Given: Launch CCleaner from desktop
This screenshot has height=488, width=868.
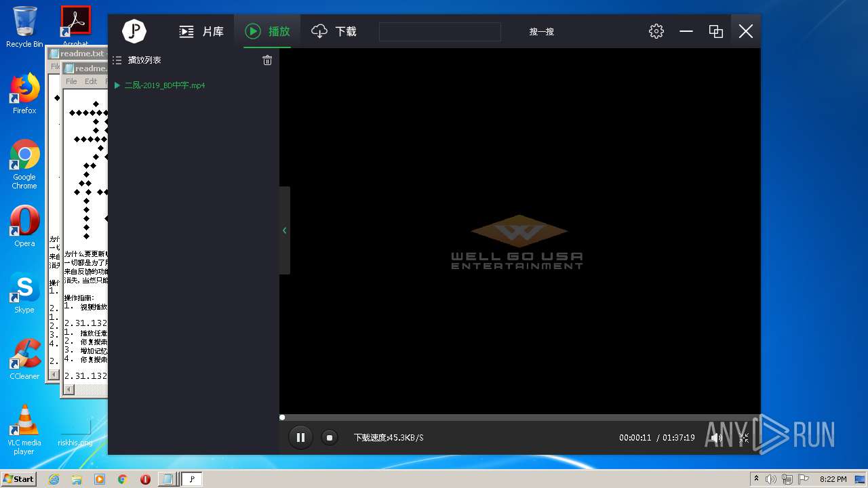Looking at the screenshot, I should coord(24,359).
